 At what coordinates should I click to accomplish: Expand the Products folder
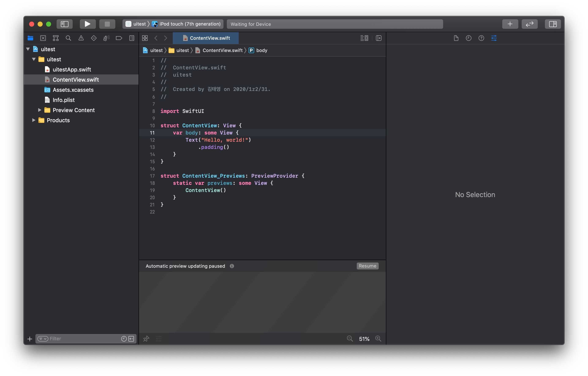(34, 120)
